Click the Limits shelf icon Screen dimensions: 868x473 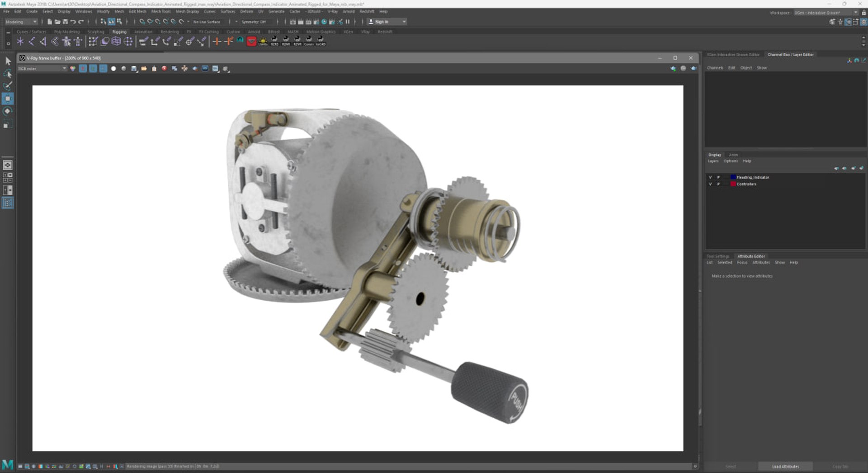[263, 42]
